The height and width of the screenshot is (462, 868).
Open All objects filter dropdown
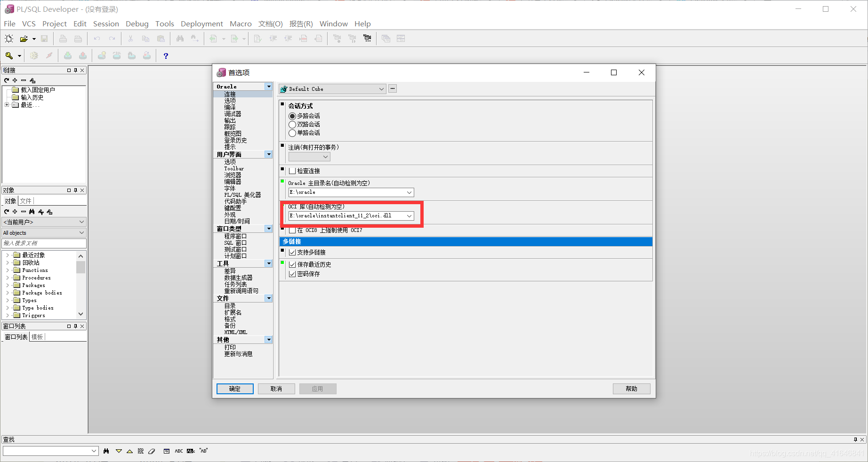(81, 233)
